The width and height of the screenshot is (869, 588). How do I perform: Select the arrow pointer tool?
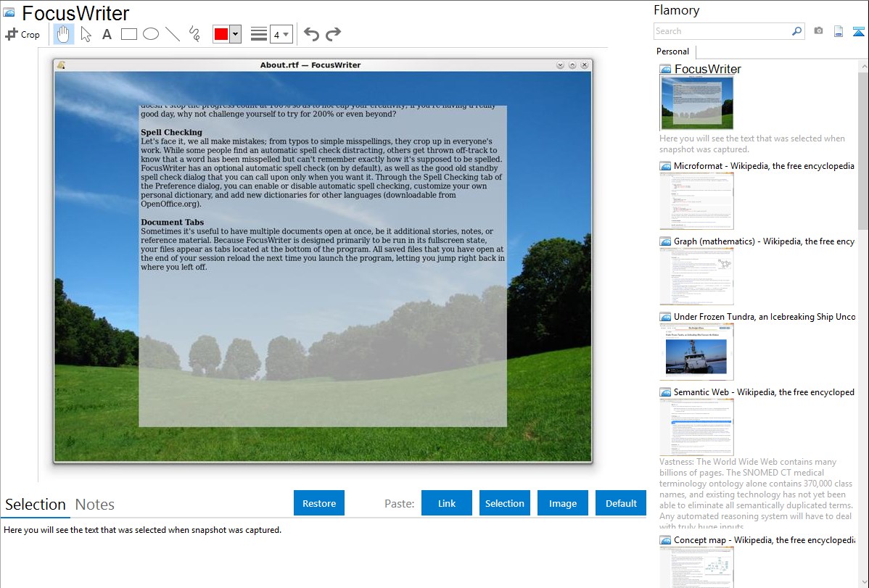point(86,34)
